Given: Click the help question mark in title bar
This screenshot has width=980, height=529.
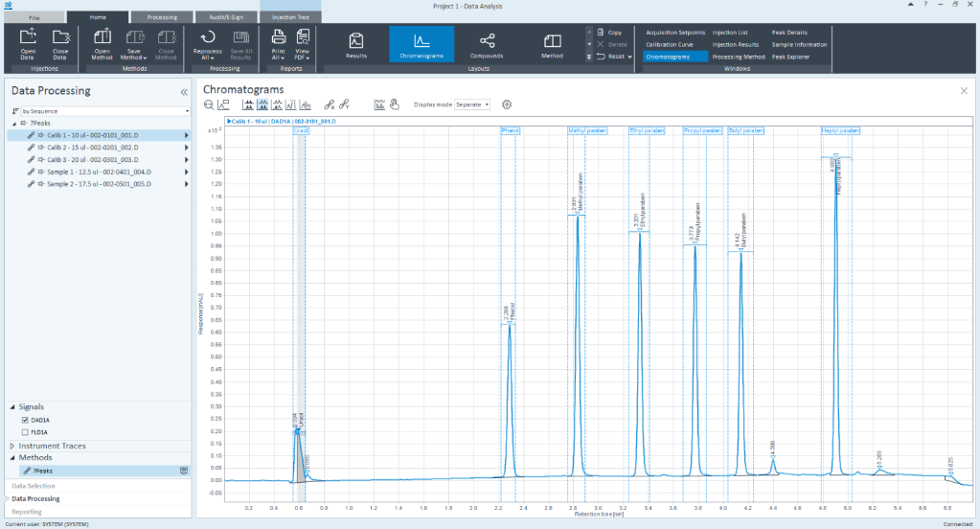Looking at the screenshot, I should click(x=925, y=5).
